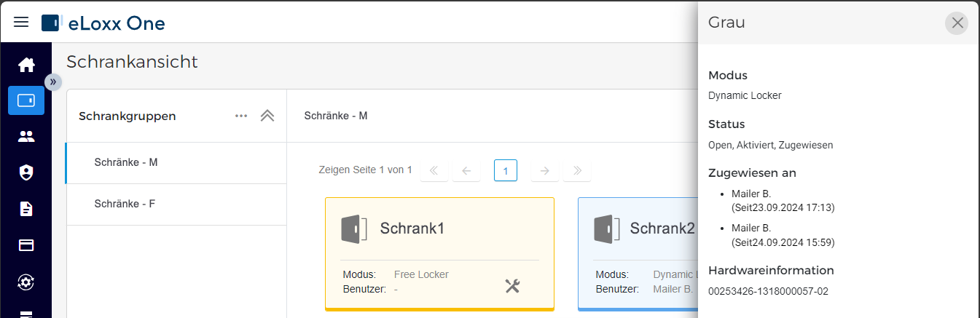
Task: Open the document reports sidebar icon
Action: click(26, 209)
